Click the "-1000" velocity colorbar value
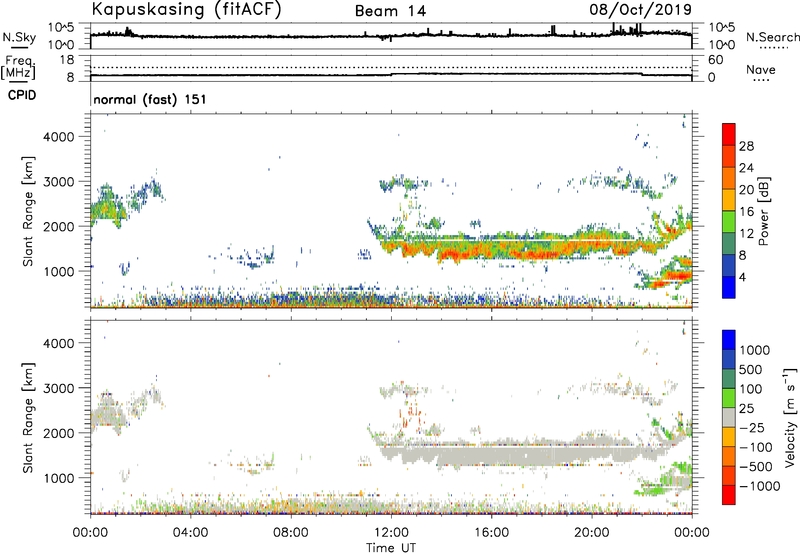Viewport: 800px width, 554px height. pyautogui.click(x=759, y=486)
